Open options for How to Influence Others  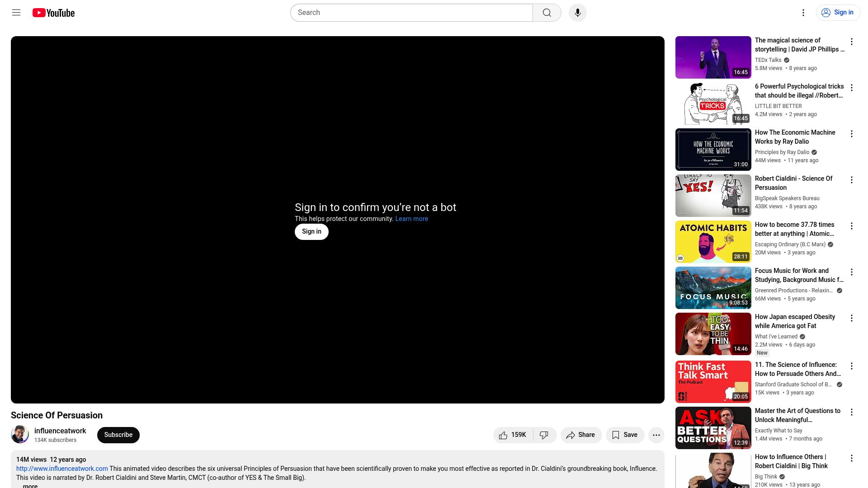[852, 459]
